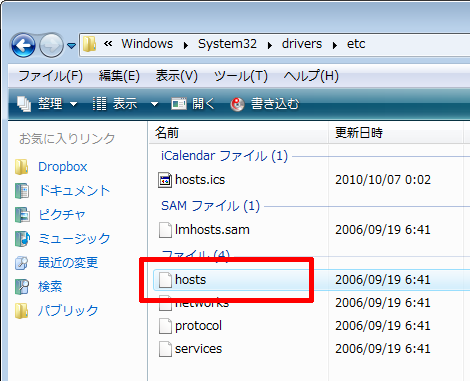Click the protocol file icon
Image resolution: width=470 pixels, height=381 pixels.
coord(165,326)
